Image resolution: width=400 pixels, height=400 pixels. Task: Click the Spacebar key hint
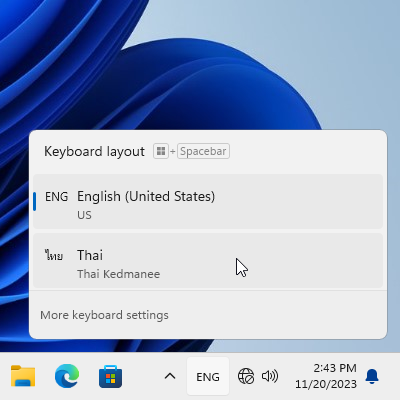coord(203,151)
